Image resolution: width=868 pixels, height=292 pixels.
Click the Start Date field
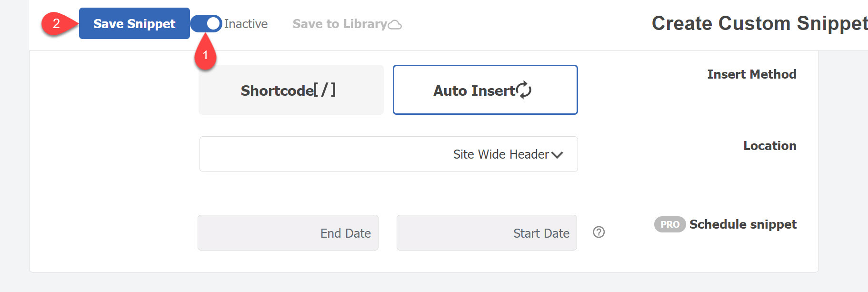click(x=487, y=232)
